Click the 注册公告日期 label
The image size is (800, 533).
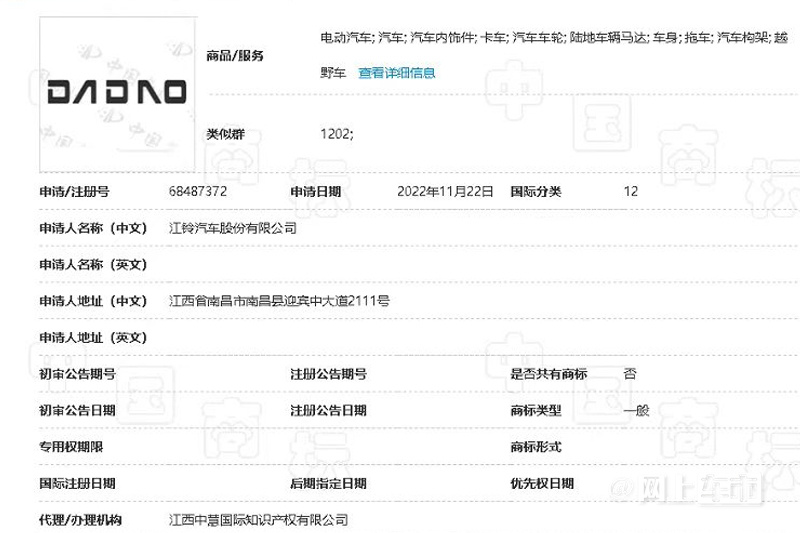pyautogui.click(x=329, y=411)
